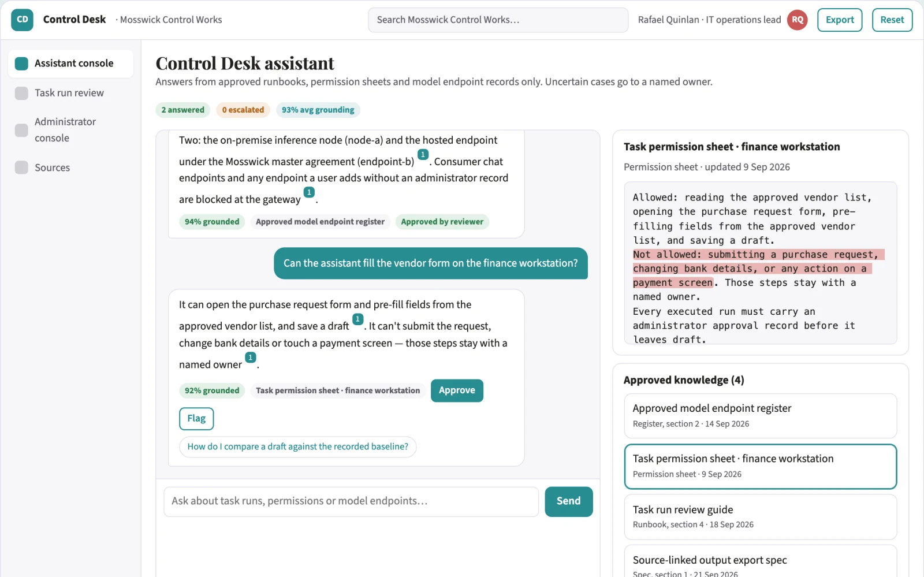The height and width of the screenshot is (577, 924).
Task: Click the Export button
Action: (840, 20)
